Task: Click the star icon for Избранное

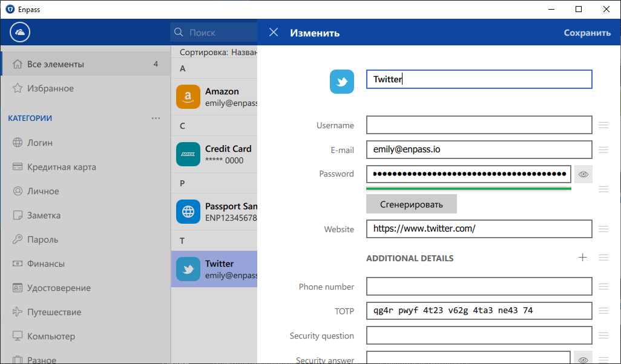Action: [x=18, y=88]
